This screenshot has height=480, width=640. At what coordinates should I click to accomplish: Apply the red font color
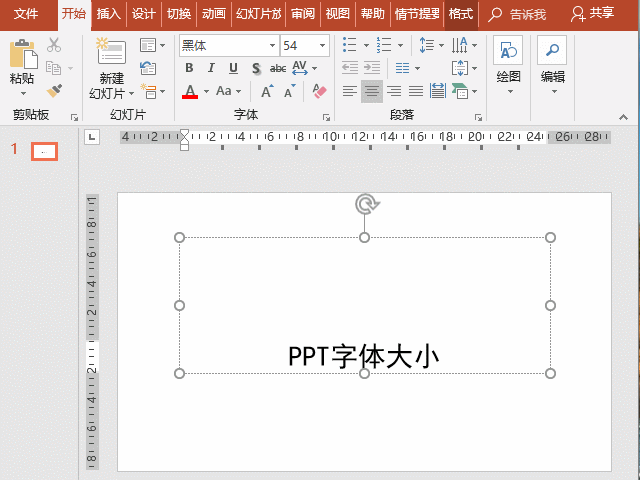coord(190,91)
